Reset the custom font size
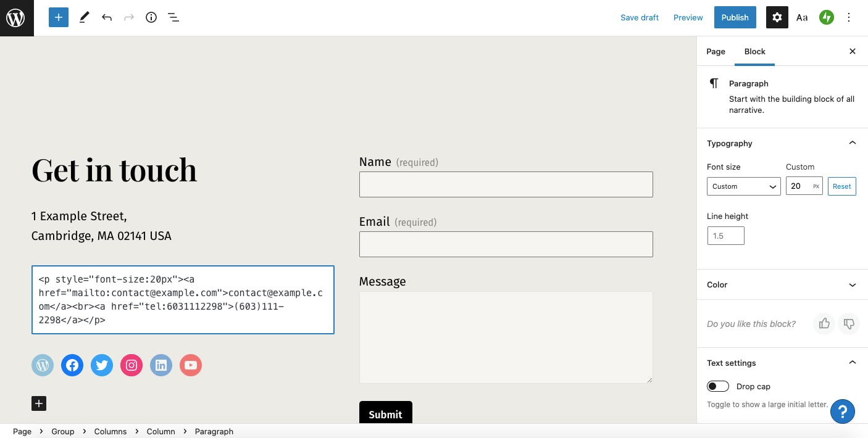The width and height of the screenshot is (868, 438). click(x=841, y=186)
